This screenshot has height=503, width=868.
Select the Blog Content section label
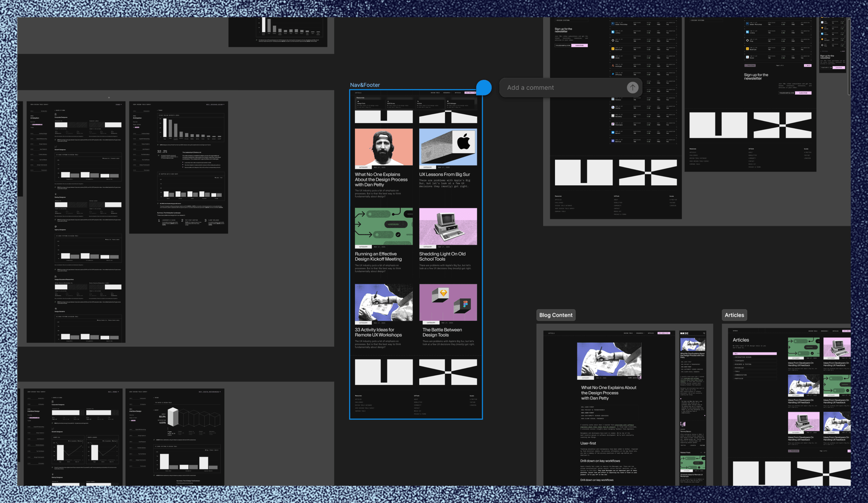pos(556,315)
